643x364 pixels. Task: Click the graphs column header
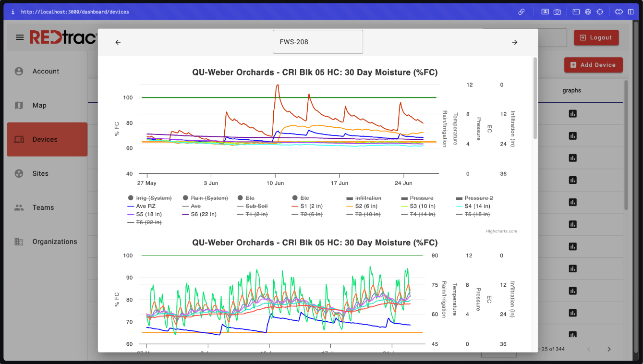[572, 90]
